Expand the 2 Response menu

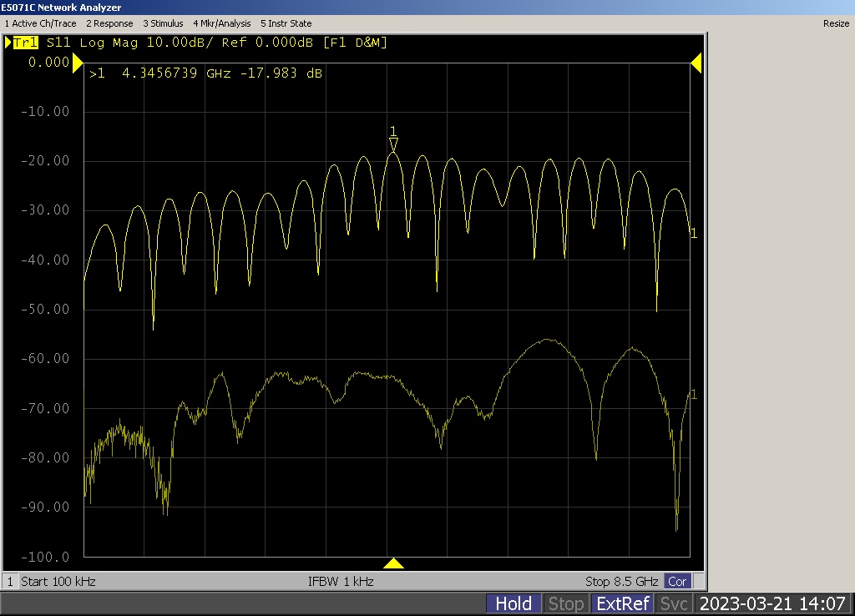[x=109, y=23]
